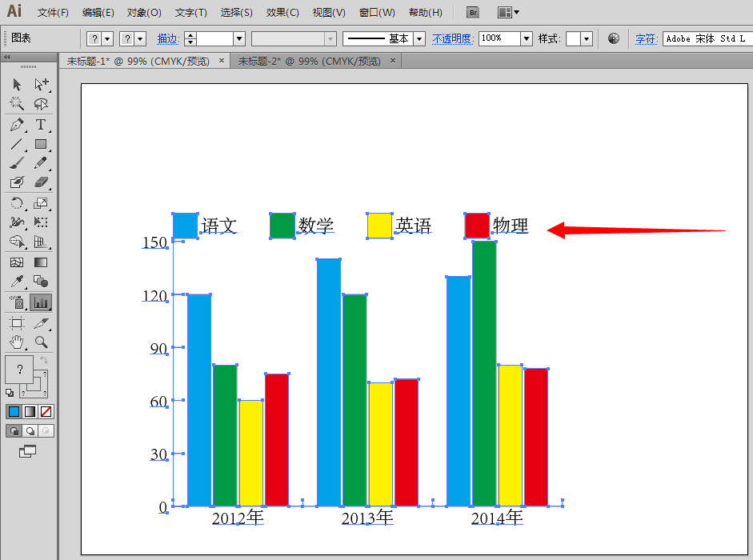Select the Eraser tool

coord(42,182)
